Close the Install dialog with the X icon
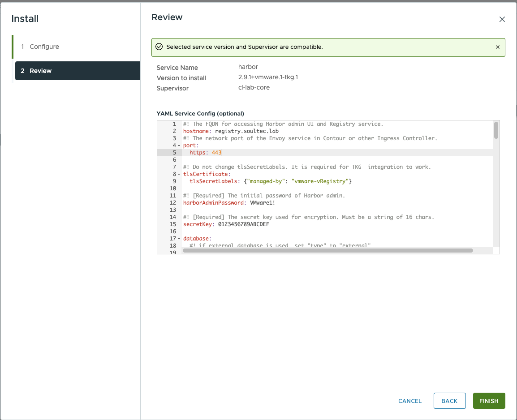Screen dimensions: 517x420 502,19
